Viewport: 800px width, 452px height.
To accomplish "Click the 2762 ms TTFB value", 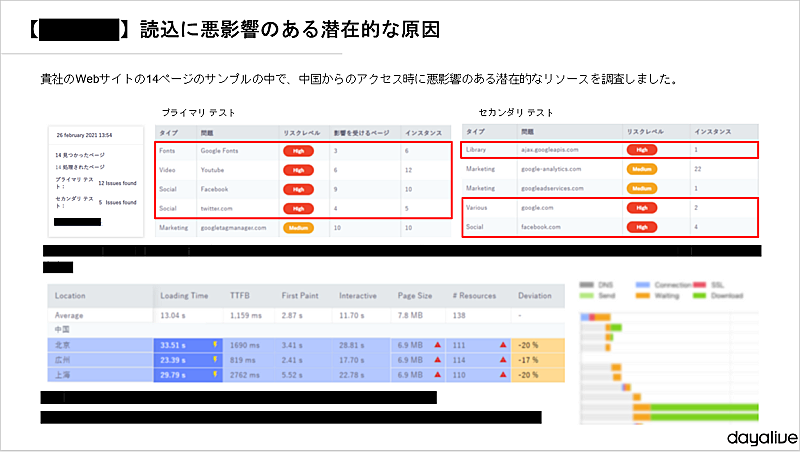I will pyautogui.click(x=244, y=374).
